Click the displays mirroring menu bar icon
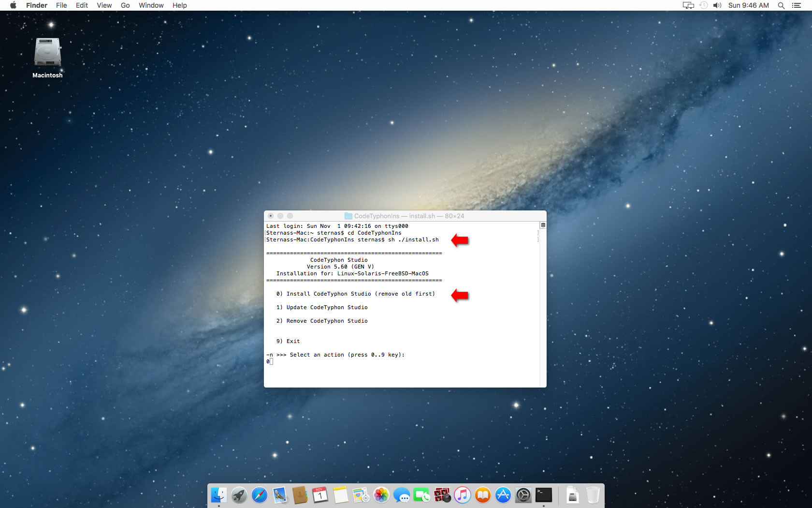The width and height of the screenshot is (812, 508). [x=688, y=5]
